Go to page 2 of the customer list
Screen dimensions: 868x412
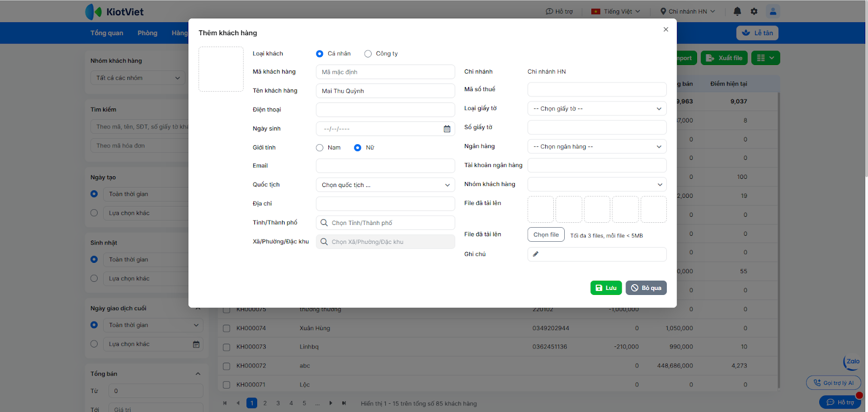(x=265, y=403)
